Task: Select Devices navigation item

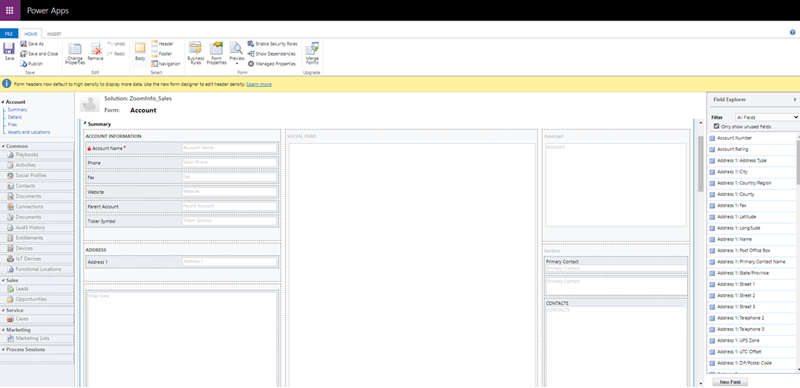Action: (x=37, y=249)
